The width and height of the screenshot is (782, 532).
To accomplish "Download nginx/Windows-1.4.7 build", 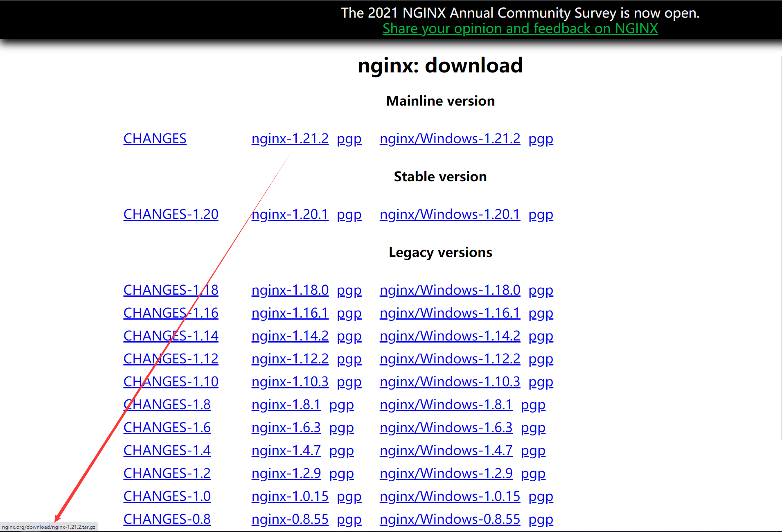I will 446,451.
